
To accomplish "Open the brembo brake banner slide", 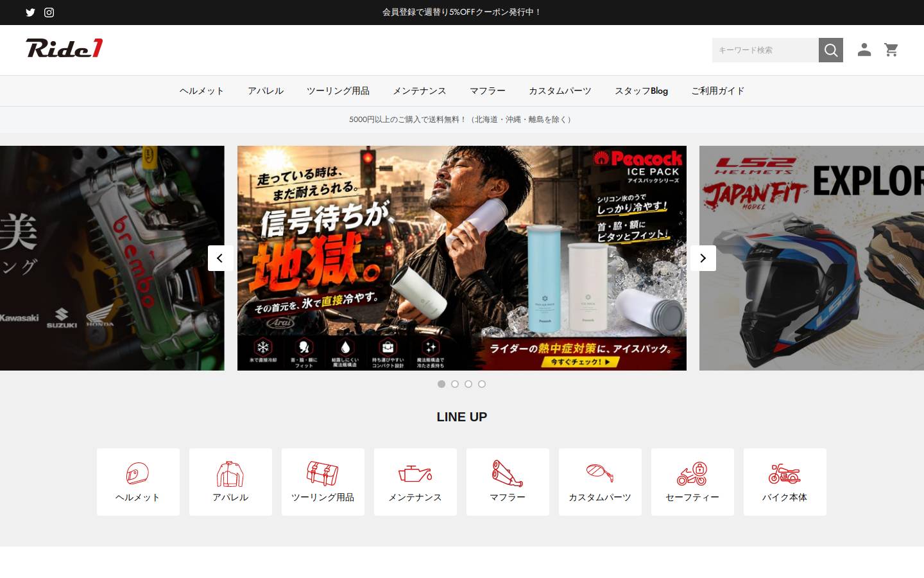I will (x=112, y=258).
